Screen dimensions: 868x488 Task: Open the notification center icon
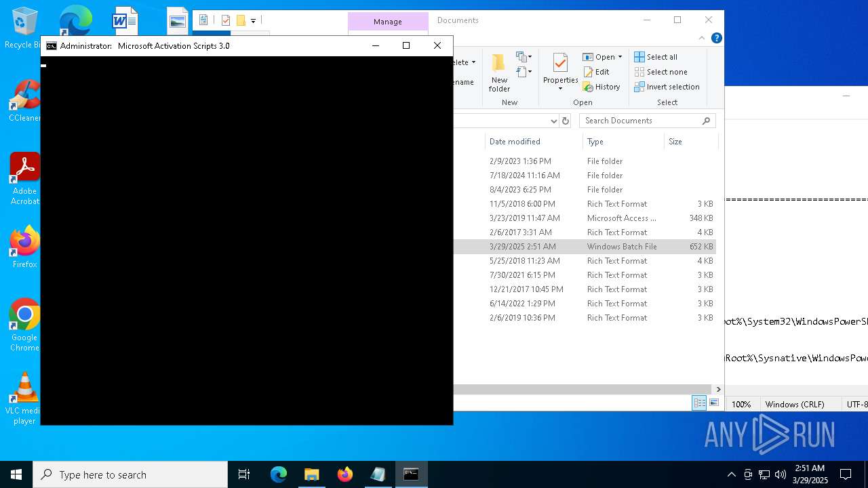click(846, 474)
